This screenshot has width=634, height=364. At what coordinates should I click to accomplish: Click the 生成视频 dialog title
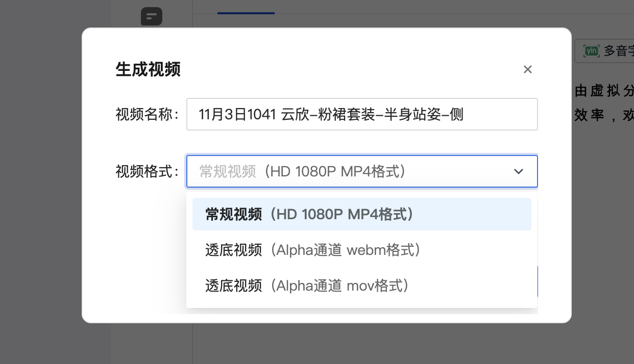tap(148, 69)
